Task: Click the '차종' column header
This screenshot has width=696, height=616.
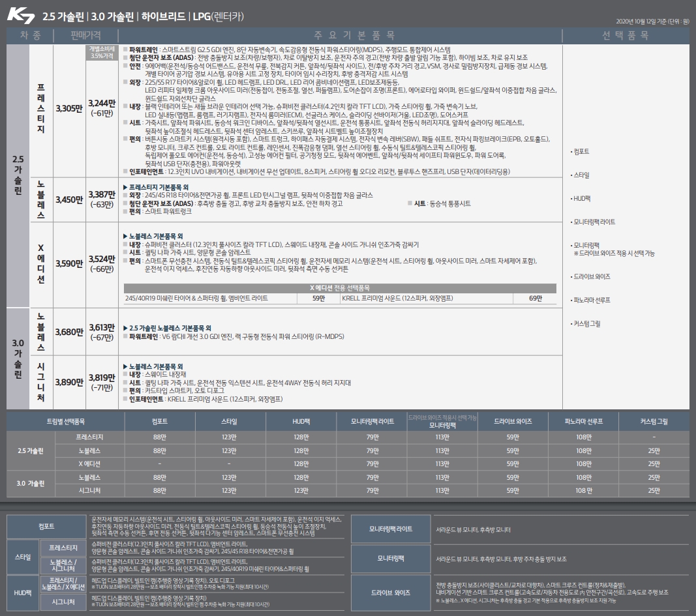Action: [x=30, y=35]
